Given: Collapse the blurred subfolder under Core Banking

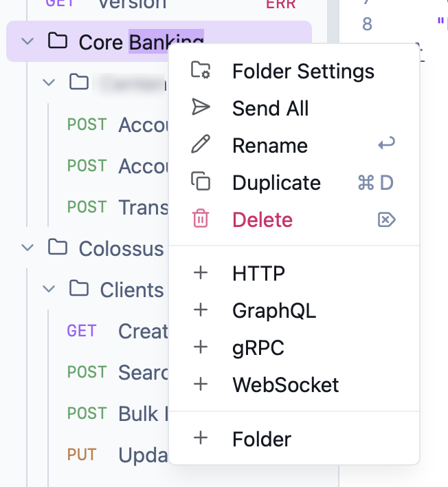Looking at the screenshot, I should point(49,83).
